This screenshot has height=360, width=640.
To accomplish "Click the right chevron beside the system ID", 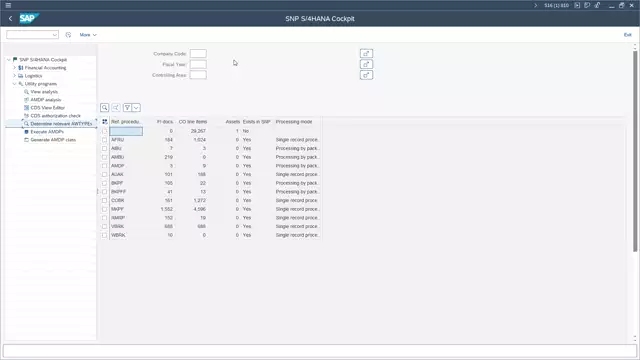I will (x=536, y=5).
